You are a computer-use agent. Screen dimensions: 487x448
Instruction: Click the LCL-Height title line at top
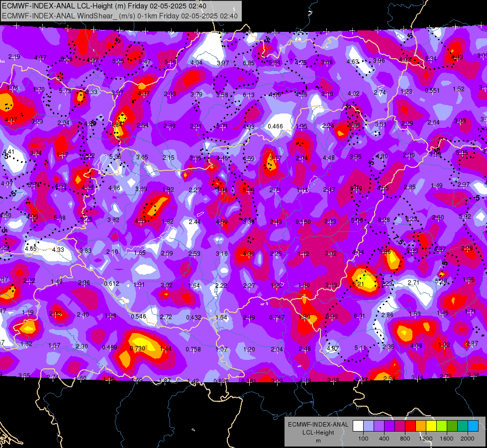coord(104,6)
